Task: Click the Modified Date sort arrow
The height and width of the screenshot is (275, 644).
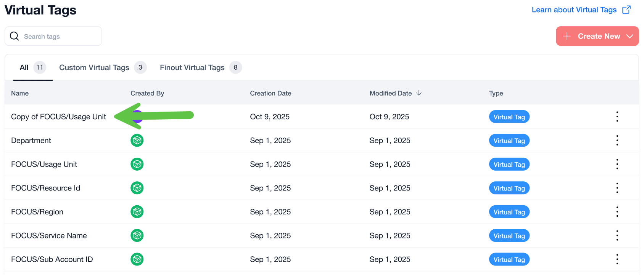Action: 419,93
